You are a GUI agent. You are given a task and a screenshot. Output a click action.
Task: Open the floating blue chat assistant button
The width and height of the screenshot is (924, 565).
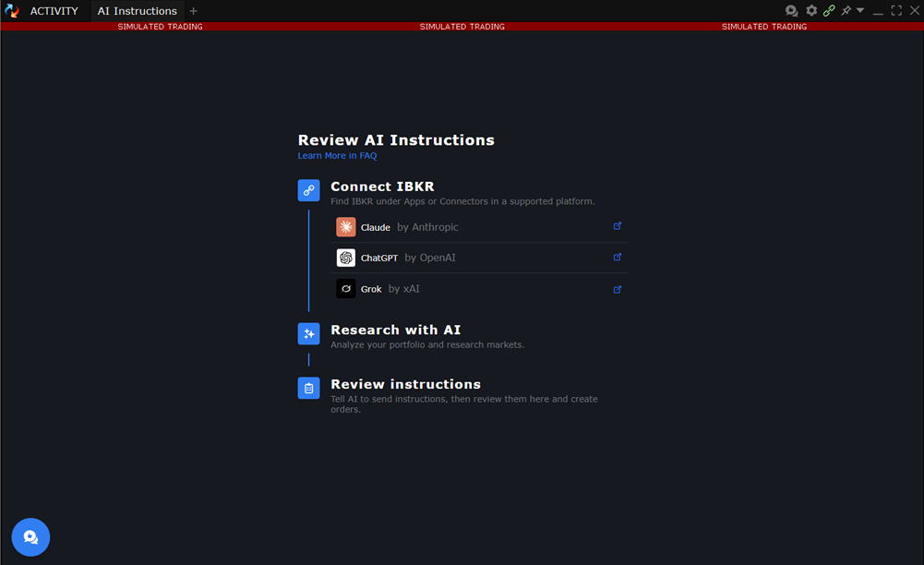point(30,537)
